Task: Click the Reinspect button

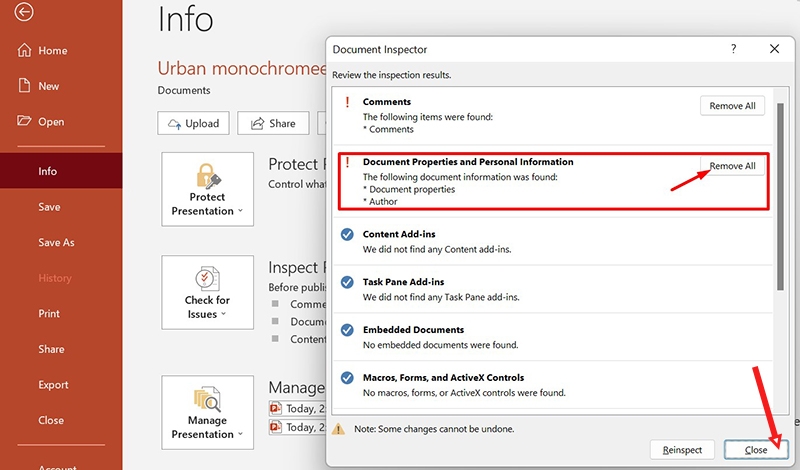Action: (x=682, y=450)
